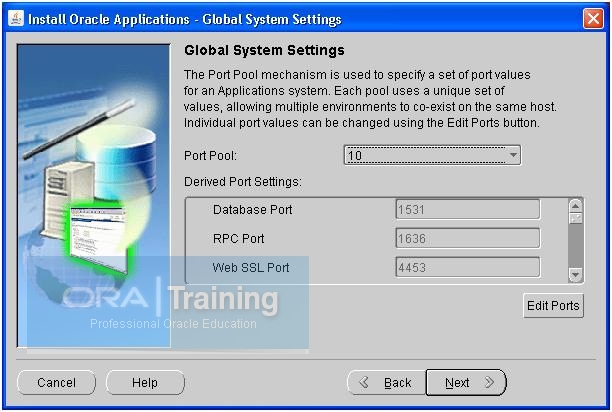Click the Next button

click(x=466, y=382)
